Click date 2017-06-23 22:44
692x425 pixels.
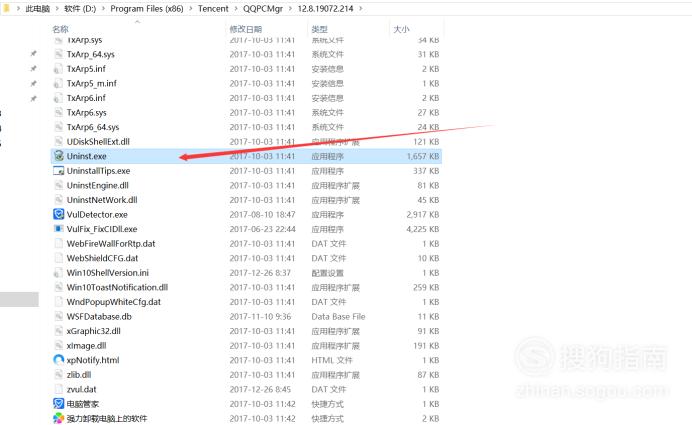(262, 229)
